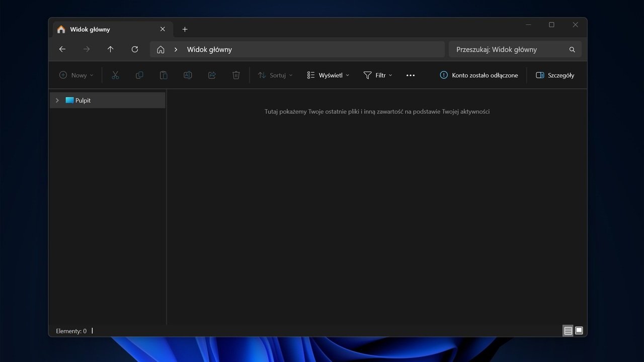Open the See more (...) menu
644x362 pixels.
click(411, 75)
